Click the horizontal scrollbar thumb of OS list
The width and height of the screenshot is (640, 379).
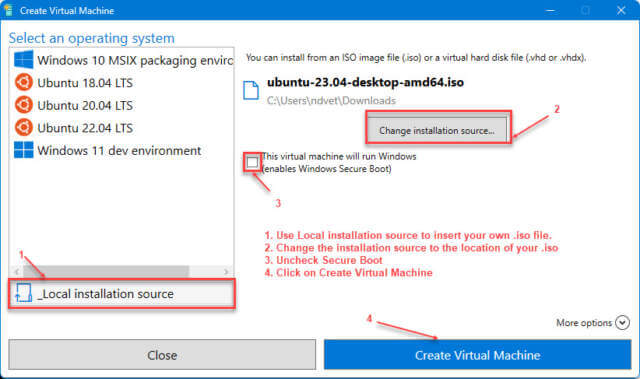(x=106, y=271)
